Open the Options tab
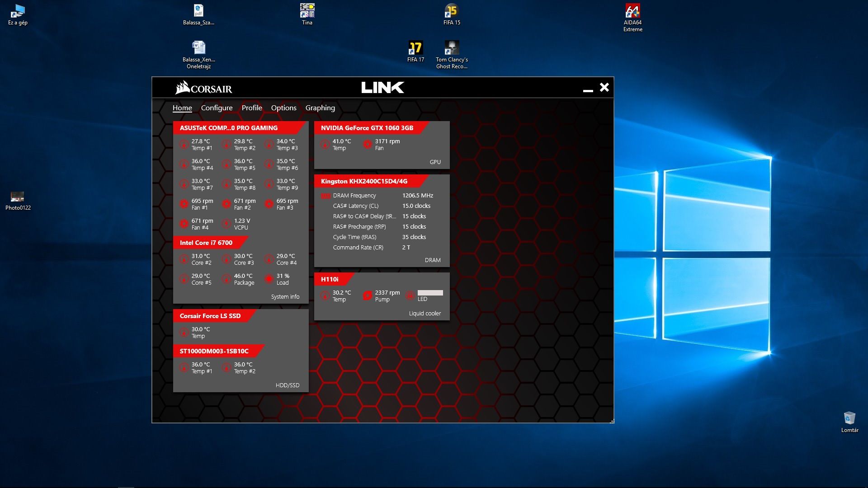 [283, 108]
